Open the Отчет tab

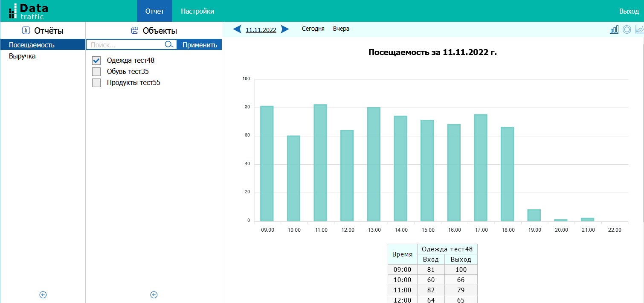coord(154,11)
